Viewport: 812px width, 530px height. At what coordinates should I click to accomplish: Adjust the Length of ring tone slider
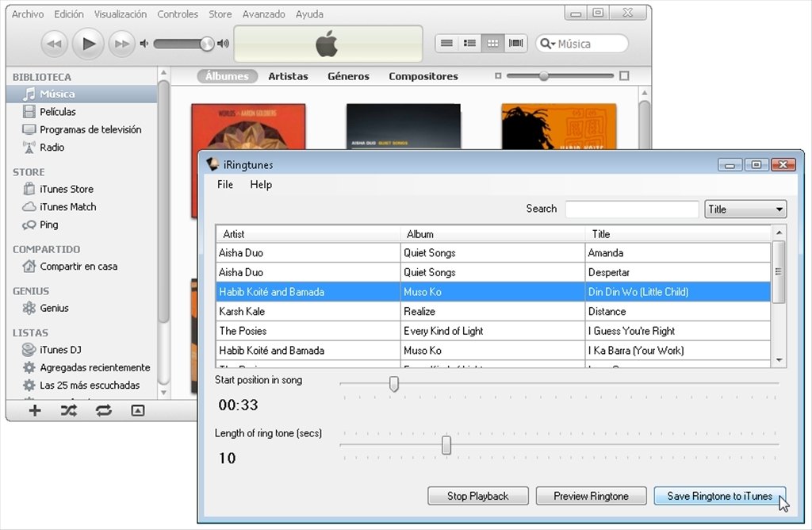(446, 445)
